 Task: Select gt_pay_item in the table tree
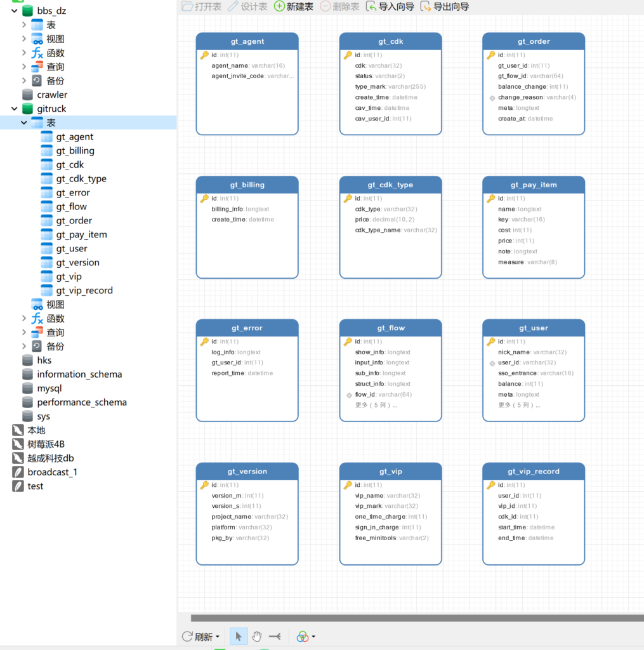tap(81, 235)
